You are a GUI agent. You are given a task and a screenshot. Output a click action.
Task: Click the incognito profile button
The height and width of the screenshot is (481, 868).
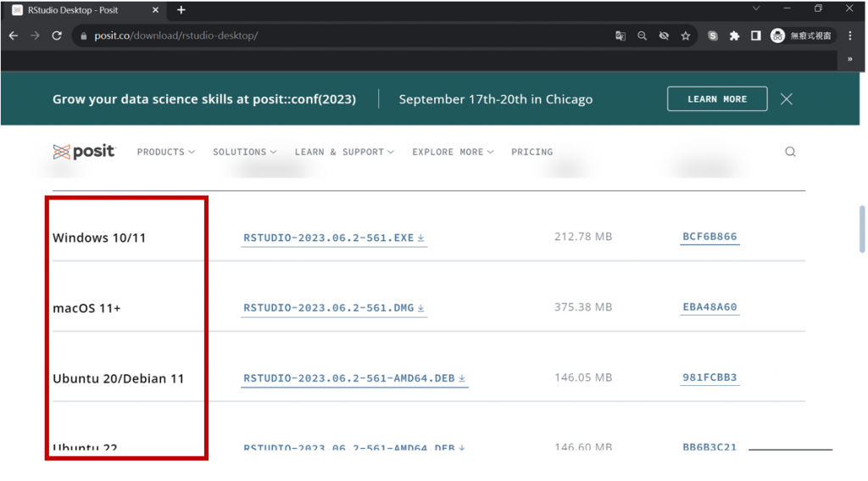click(801, 36)
